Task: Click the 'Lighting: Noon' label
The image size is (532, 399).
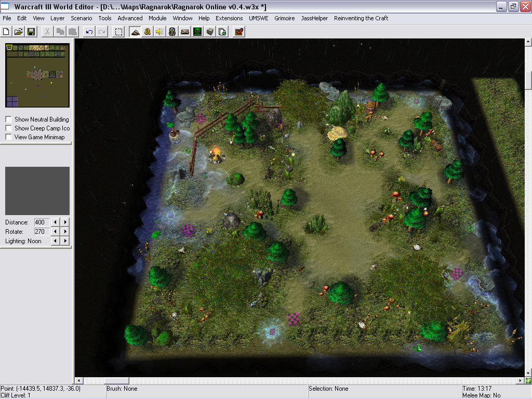Action: [23, 241]
